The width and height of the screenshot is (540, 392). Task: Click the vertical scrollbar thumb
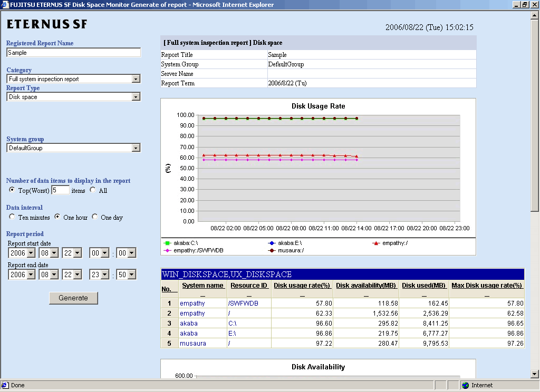tap(535, 116)
